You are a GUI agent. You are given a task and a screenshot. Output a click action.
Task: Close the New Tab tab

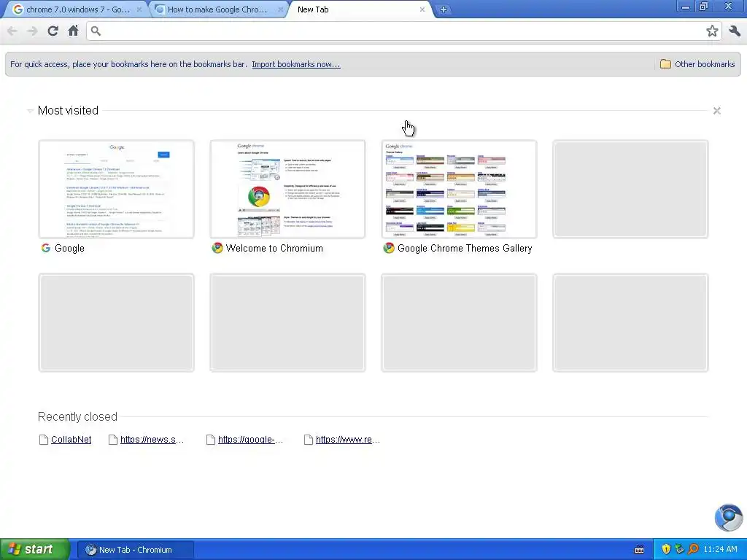pyautogui.click(x=422, y=9)
